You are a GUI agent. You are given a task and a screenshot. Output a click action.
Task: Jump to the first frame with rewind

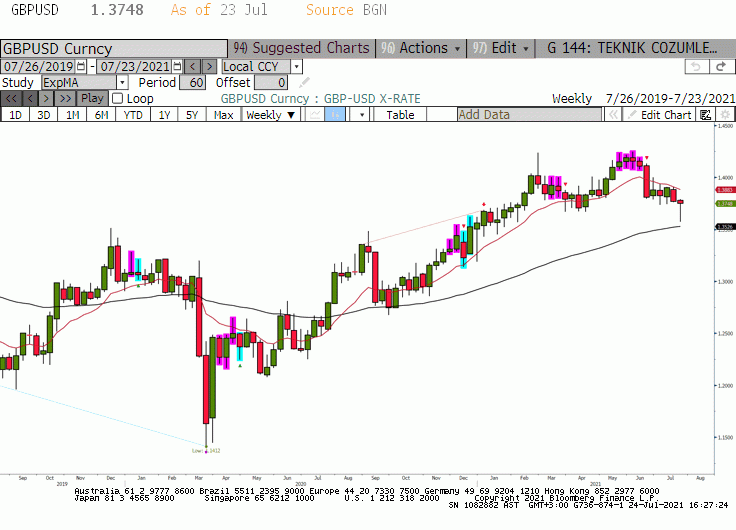point(12,99)
